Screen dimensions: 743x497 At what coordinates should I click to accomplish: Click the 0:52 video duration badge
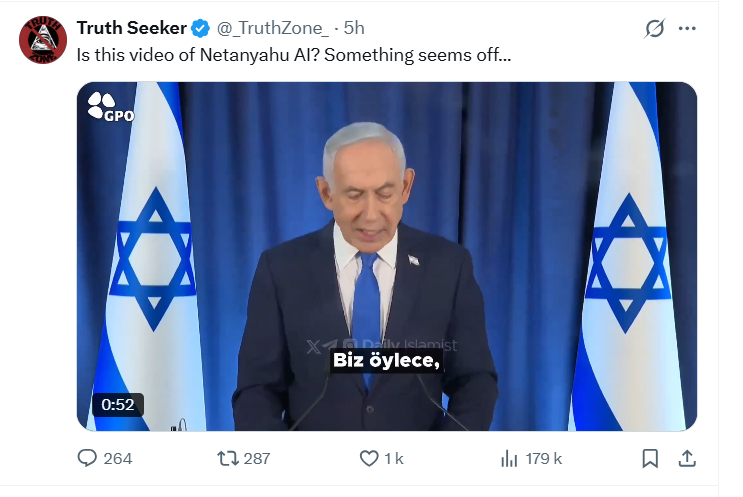pos(118,405)
